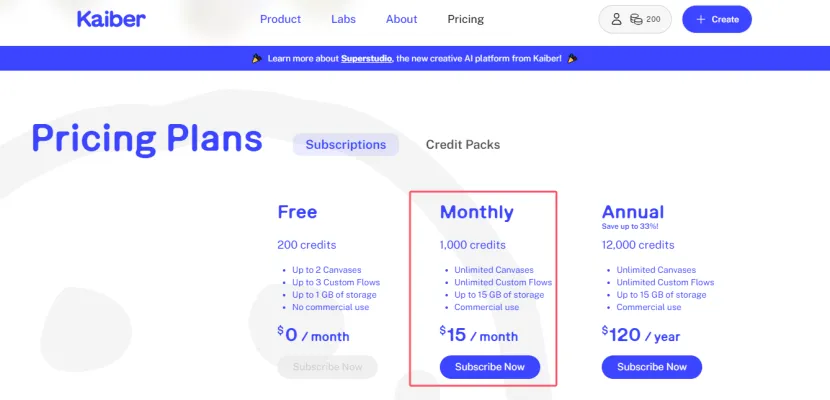Click the Free plan heading
830x400 pixels.
pyautogui.click(x=297, y=212)
